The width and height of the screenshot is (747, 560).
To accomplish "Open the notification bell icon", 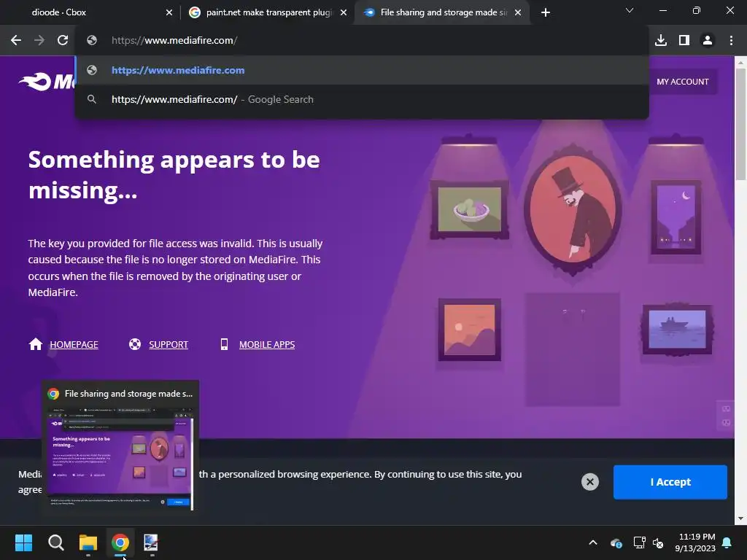I will click(727, 542).
